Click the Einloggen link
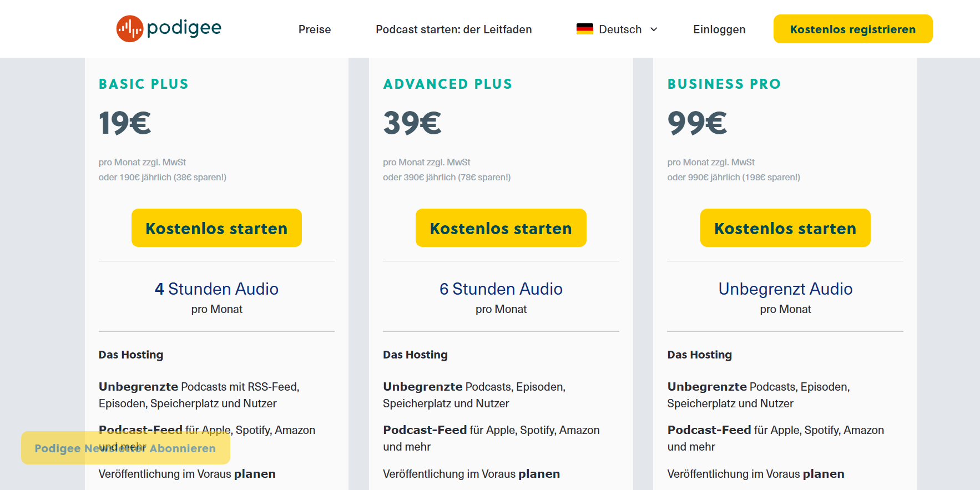This screenshot has height=490, width=980. click(719, 29)
